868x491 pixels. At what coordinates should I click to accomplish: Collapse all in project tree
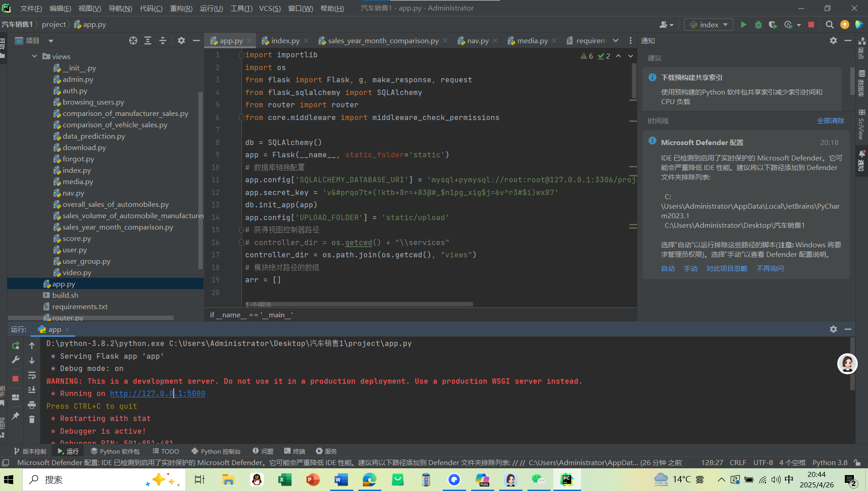(x=163, y=40)
